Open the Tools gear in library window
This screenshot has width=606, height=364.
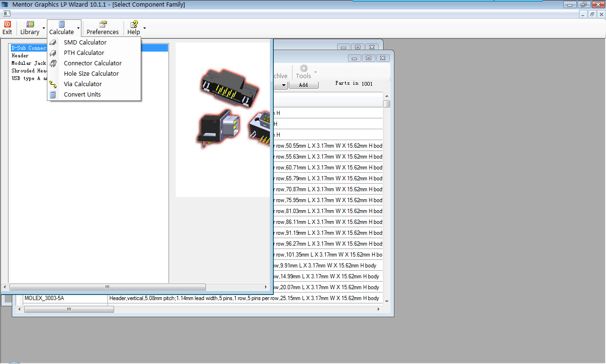[303, 72]
